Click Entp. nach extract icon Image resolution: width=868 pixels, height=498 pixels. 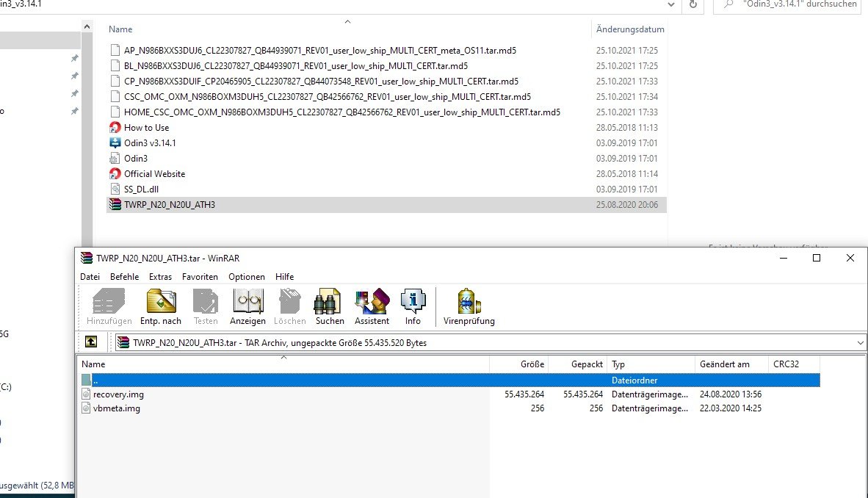161,301
